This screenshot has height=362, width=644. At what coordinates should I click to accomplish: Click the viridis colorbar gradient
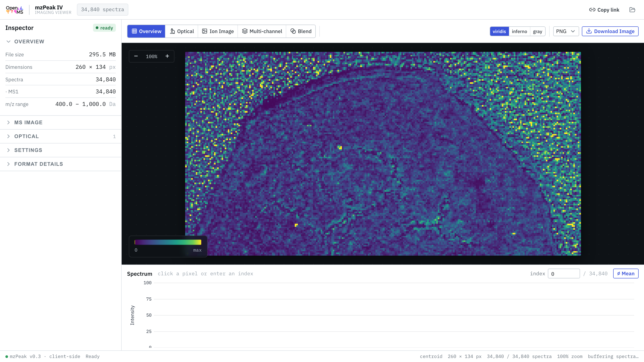pos(168,242)
